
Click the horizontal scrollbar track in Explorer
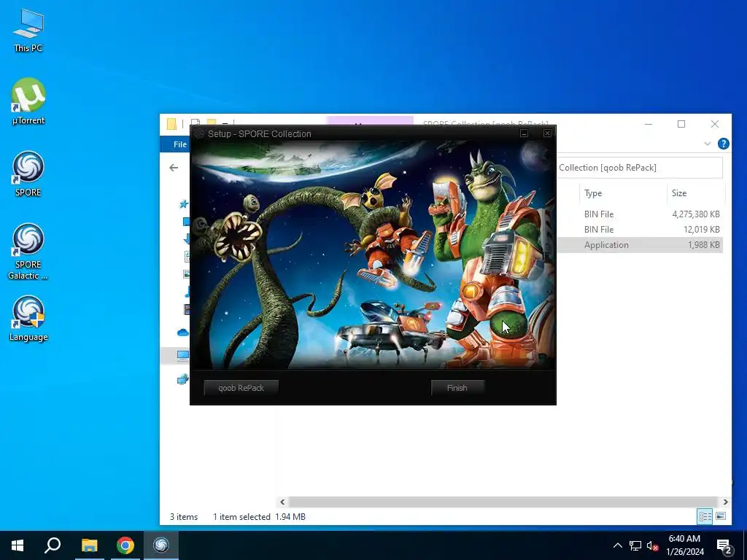click(503, 502)
